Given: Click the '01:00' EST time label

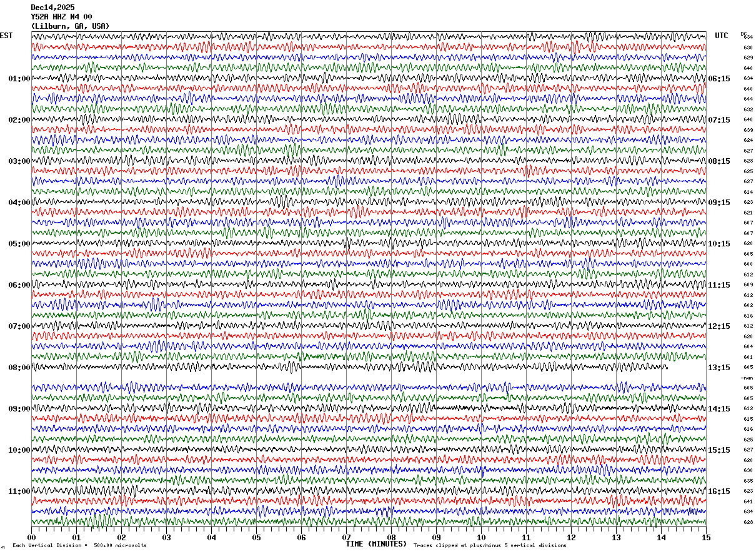Looking at the screenshot, I should click(x=19, y=79).
